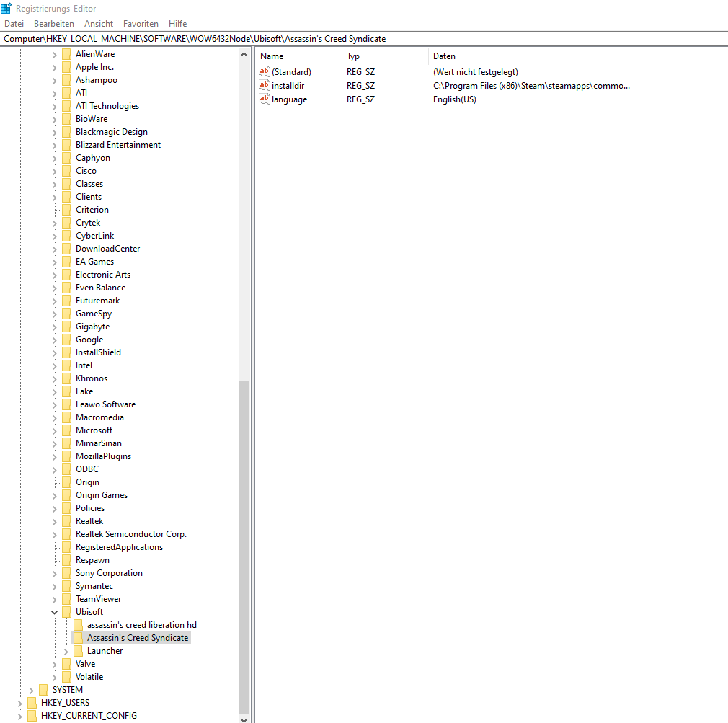Click the HKEY_USERS folder icon
This screenshot has height=723, width=728.
32,703
